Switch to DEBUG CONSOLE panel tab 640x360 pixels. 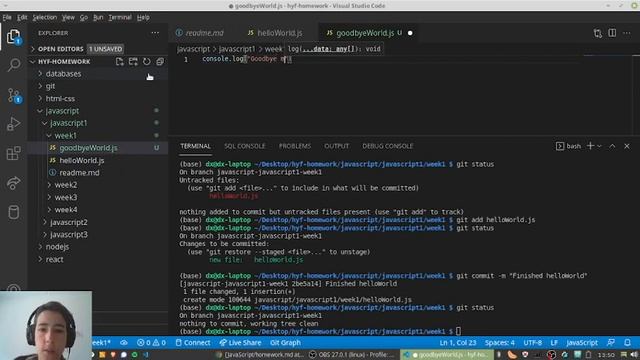pos(387,146)
